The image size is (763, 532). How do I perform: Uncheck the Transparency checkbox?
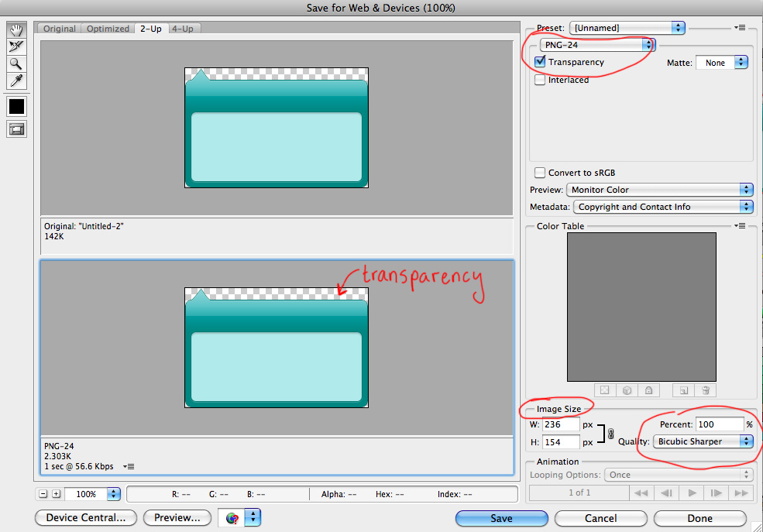(x=540, y=62)
